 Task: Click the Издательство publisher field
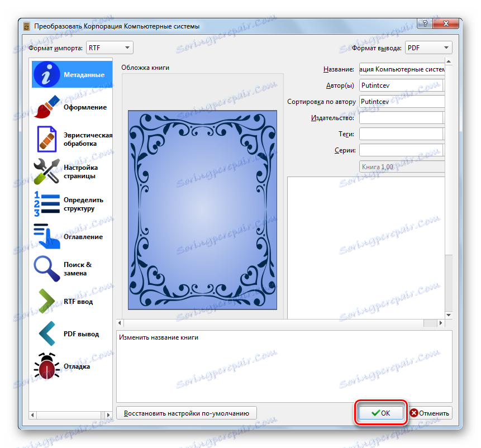click(x=401, y=118)
